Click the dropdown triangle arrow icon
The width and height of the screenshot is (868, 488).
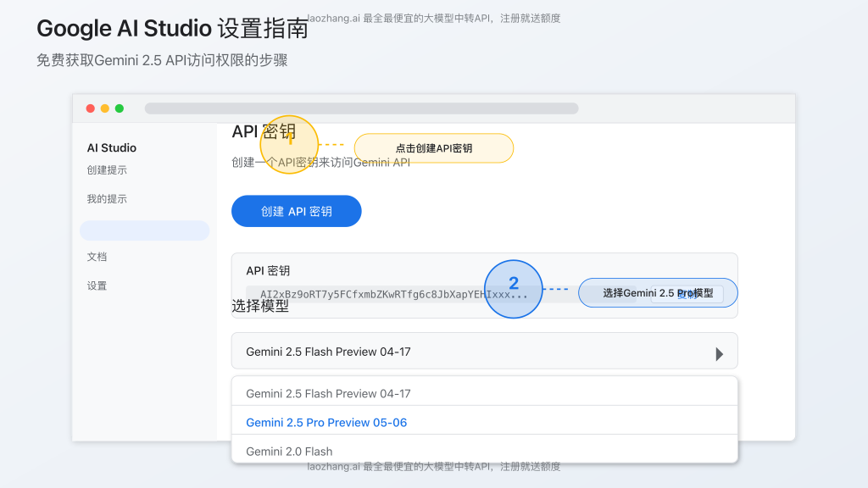[x=719, y=354]
